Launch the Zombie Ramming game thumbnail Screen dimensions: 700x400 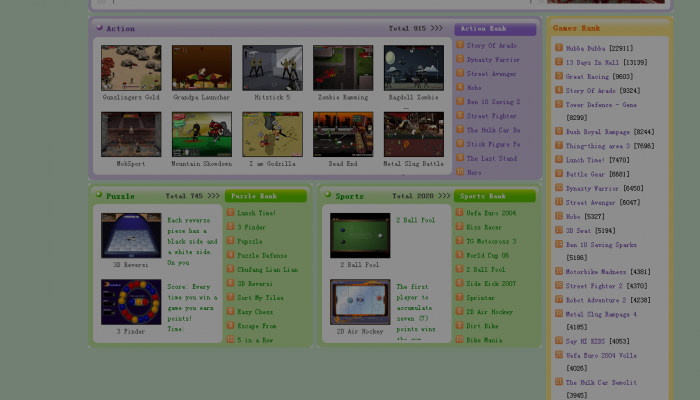(342, 68)
